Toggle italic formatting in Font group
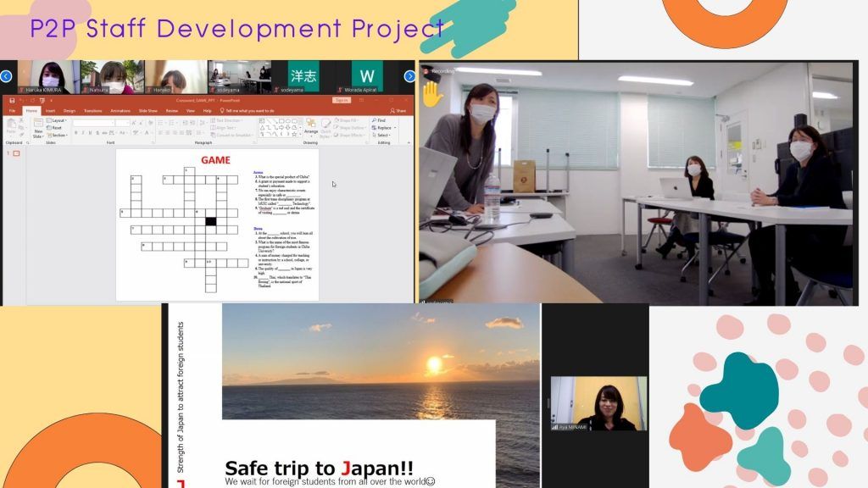Screen dimensions: 868x488 (x=81, y=133)
